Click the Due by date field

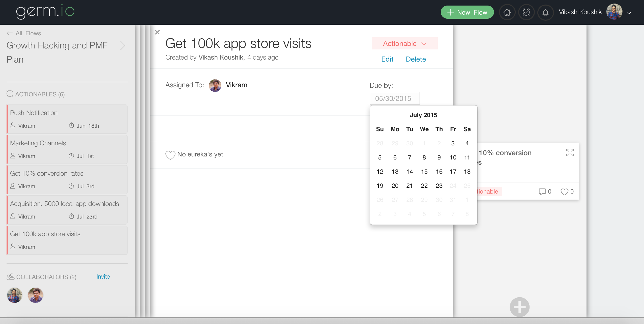tap(395, 98)
